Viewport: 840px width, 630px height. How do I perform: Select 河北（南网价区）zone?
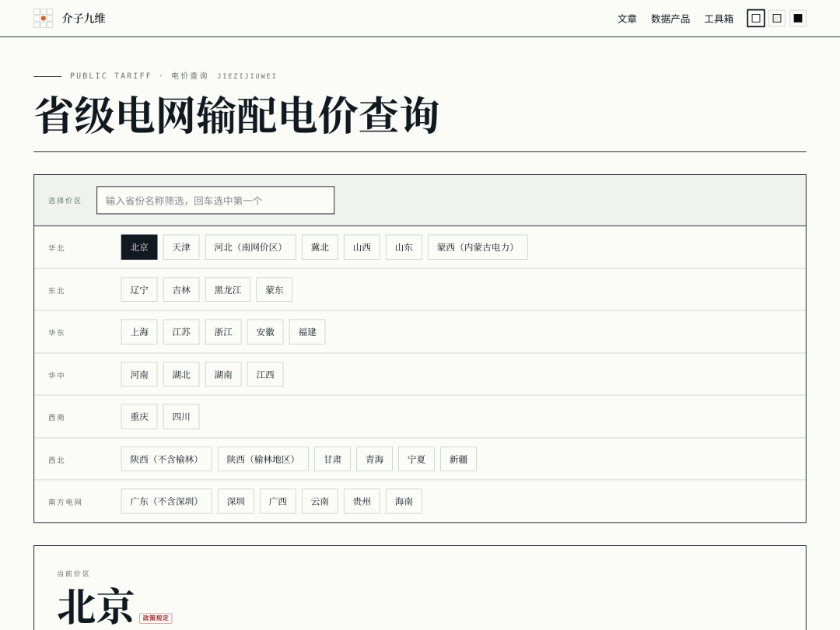click(250, 247)
